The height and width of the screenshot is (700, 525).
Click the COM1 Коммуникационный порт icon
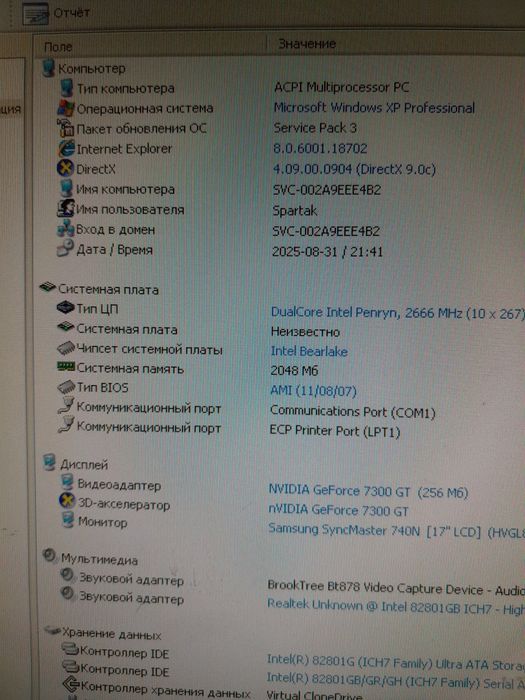[66, 407]
